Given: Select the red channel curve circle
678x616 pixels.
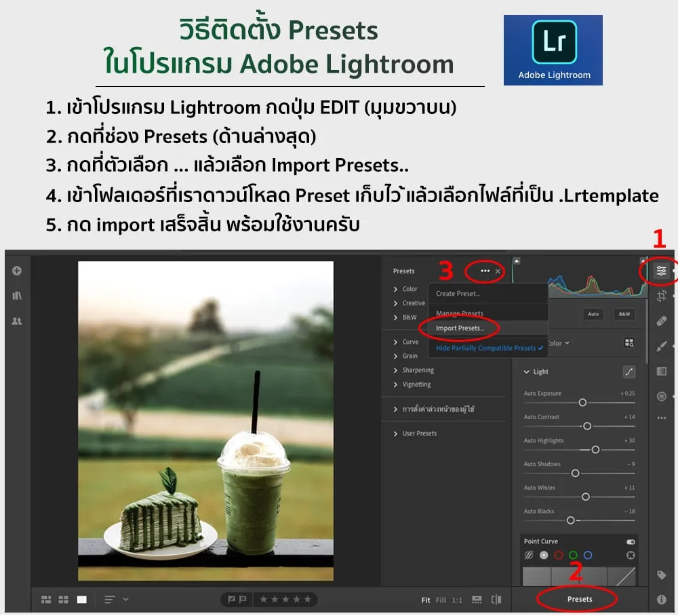Looking at the screenshot, I should coord(559,555).
